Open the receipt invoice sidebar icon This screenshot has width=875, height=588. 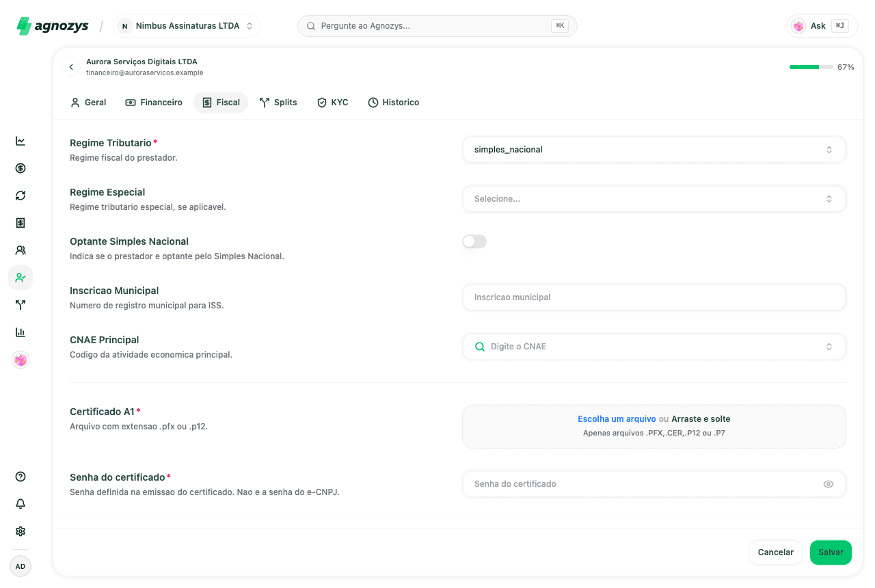[x=21, y=223]
